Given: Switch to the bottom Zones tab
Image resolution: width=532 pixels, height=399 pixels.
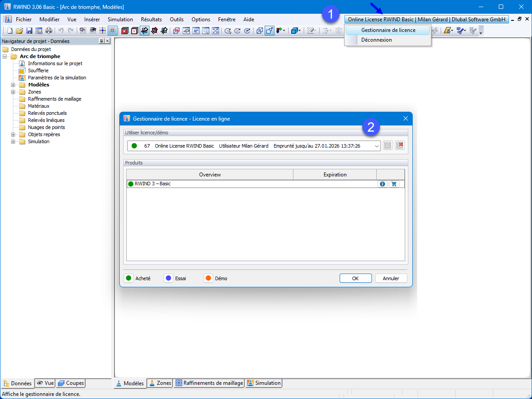Looking at the screenshot, I should tap(160, 383).
